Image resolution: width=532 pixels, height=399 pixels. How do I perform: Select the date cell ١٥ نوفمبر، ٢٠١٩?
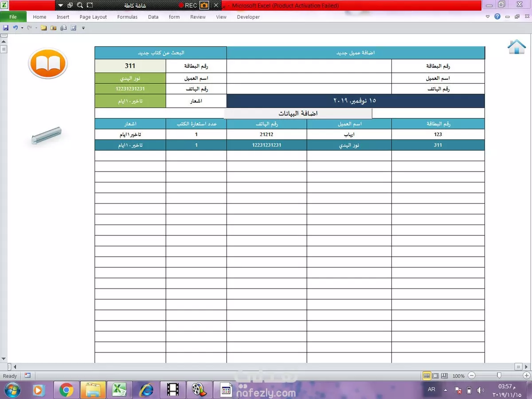(x=356, y=101)
